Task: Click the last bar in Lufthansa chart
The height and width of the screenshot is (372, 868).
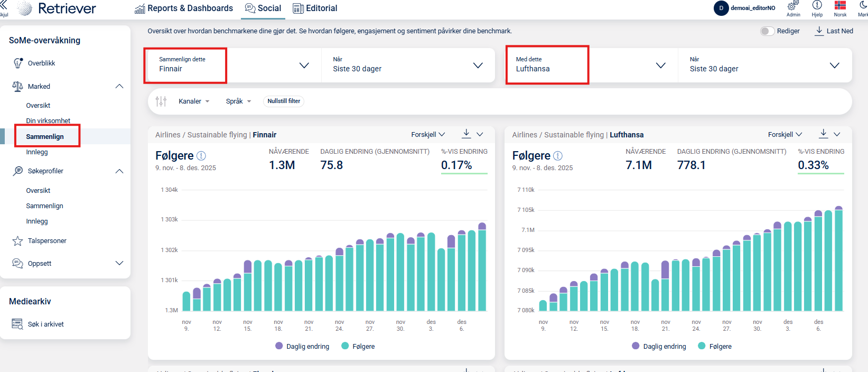Action: point(838,259)
